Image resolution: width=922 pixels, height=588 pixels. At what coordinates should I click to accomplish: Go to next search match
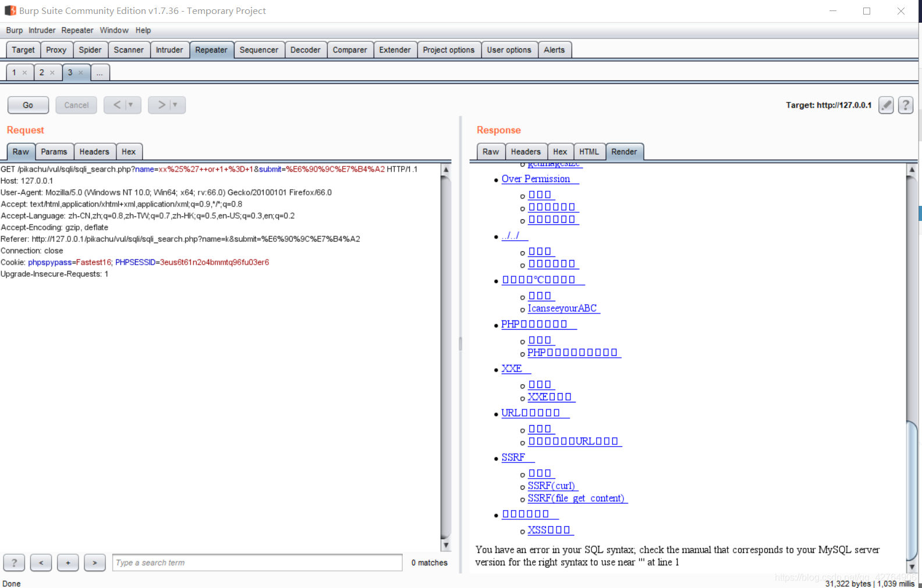click(95, 562)
